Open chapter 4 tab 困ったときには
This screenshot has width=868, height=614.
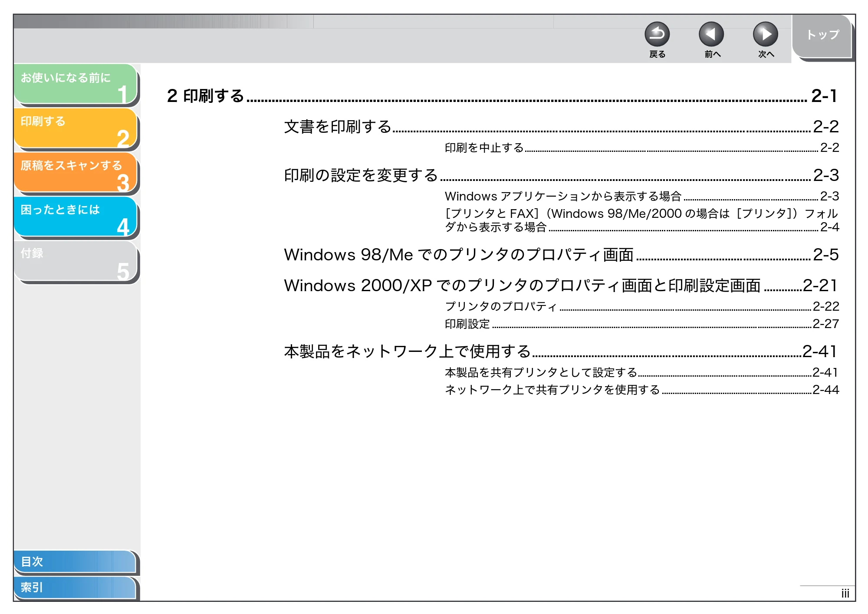(x=76, y=217)
